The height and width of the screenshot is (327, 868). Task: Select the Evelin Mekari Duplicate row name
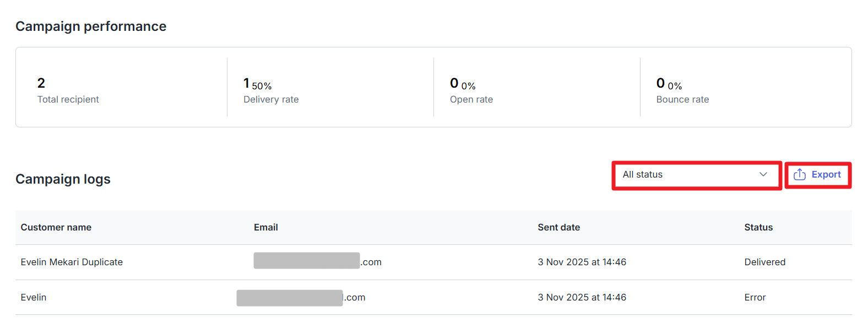pos(72,262)
